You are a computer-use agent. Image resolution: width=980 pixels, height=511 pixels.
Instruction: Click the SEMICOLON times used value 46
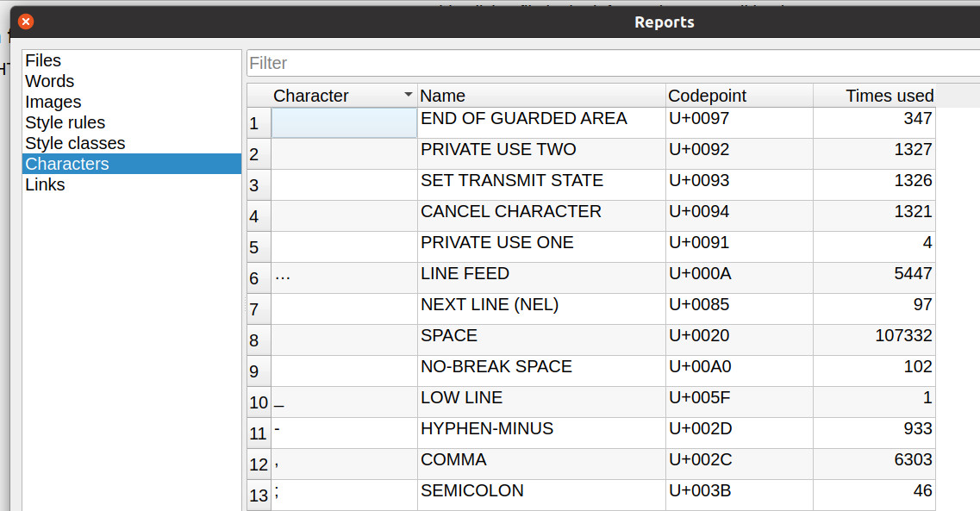pos(922,491)
